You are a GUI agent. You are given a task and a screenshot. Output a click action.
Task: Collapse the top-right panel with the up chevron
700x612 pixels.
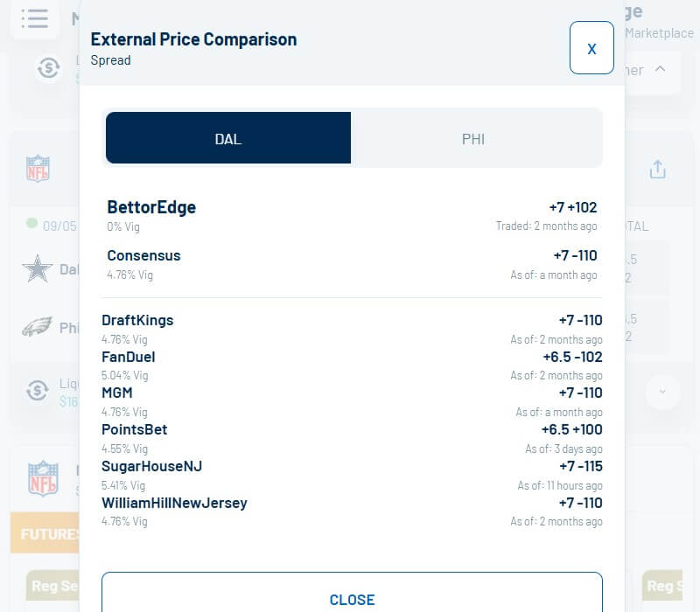pyautogui.click(x=661, y=69)
